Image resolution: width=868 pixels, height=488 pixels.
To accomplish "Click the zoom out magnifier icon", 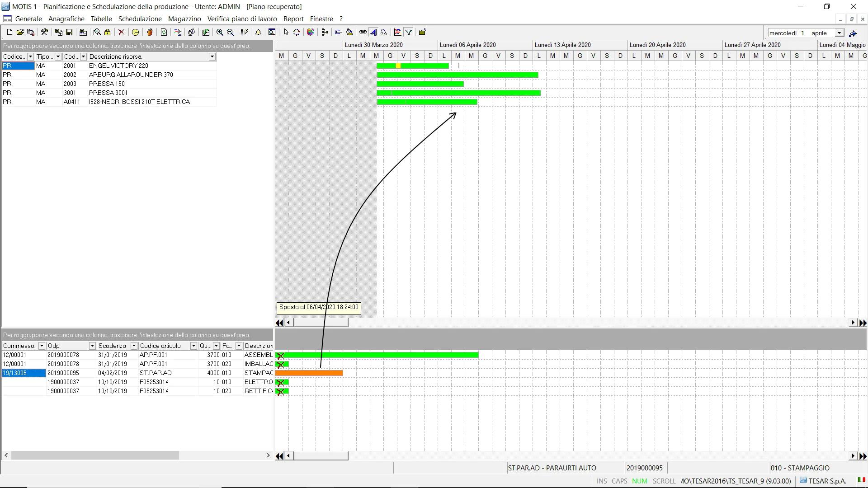I will point(231,32).
